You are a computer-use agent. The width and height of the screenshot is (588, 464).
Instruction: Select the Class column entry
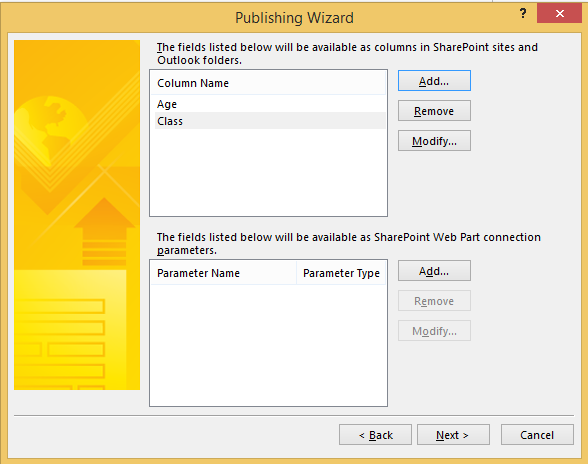270,121
